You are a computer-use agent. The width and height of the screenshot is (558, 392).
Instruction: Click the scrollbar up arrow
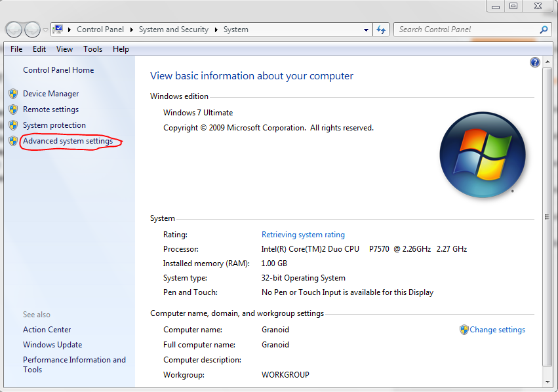[548, 62]
